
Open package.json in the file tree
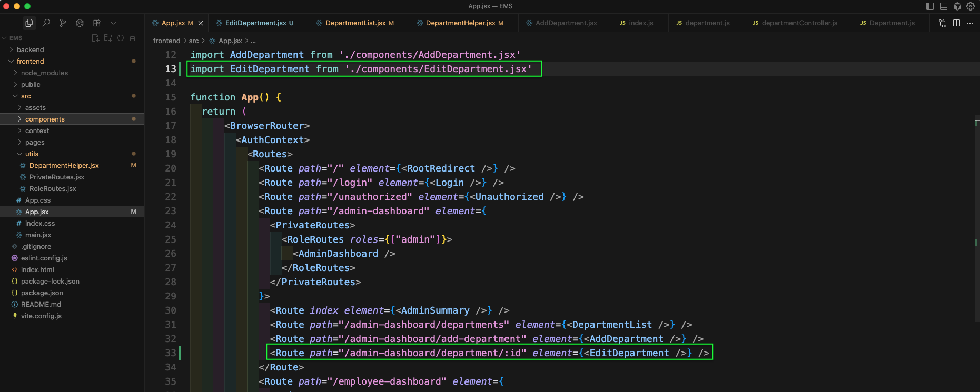(x=72, y=293)
